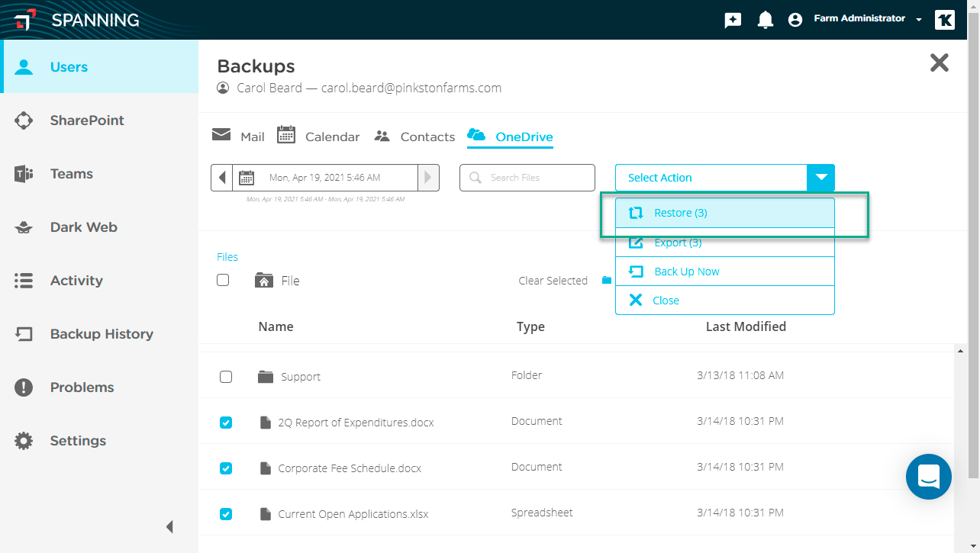Open the backup date calendar picker

[x=247, y=178]
